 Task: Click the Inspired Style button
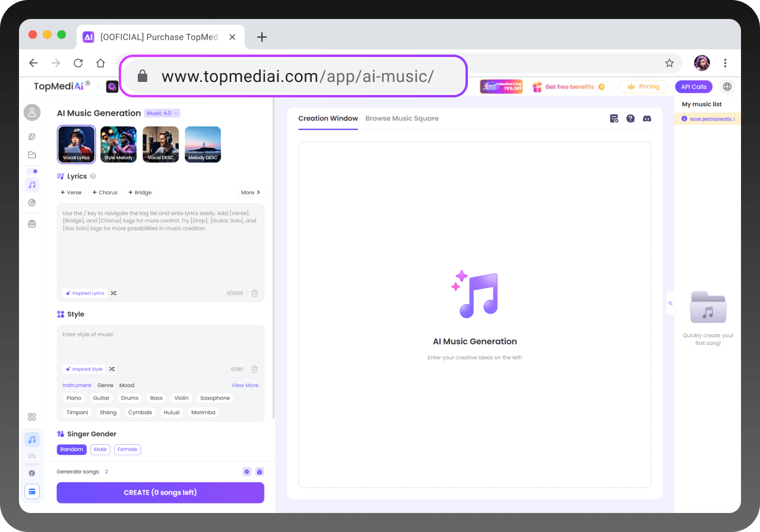pos(84,369)
